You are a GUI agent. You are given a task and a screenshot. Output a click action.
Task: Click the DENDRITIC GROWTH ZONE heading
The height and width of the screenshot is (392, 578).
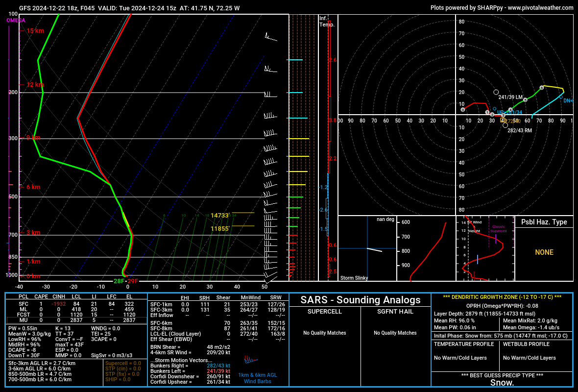click(x=502, y=297)
